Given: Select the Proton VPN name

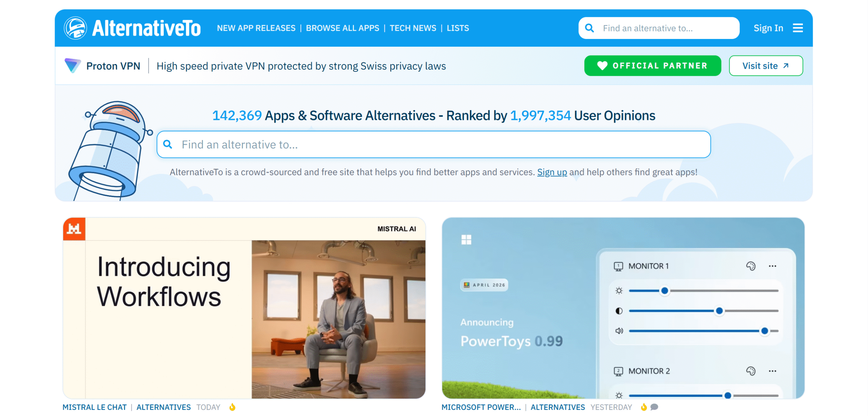Looking at the screenshot, I should point(113,66).
